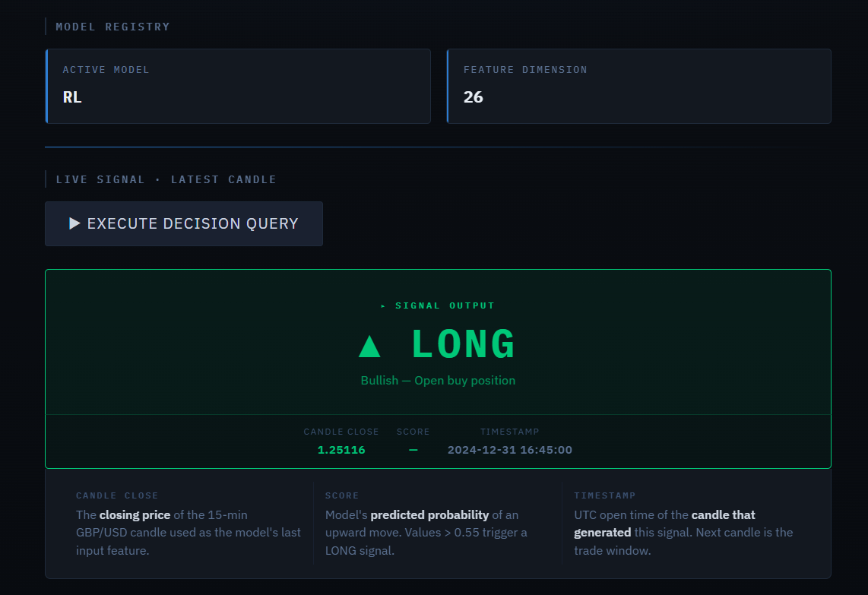The height and width of the screenshot is (595, 868).
Task: Click the arrow icon beside SIGNAL OUTPUT
Action: [x=382, y=305]
